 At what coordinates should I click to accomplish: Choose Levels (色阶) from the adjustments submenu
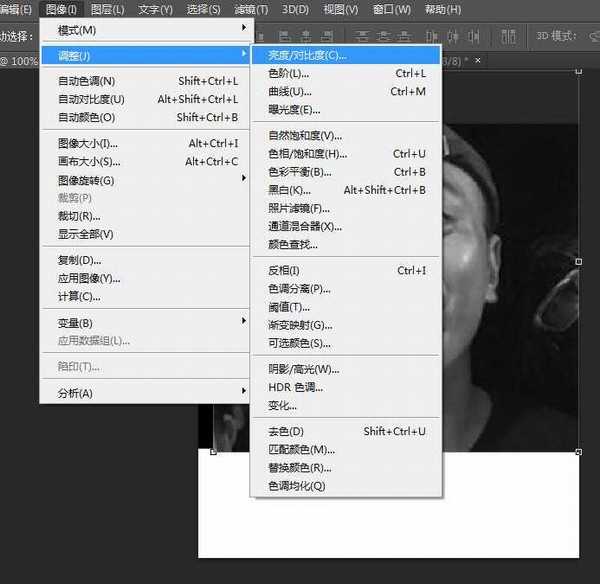289,73
